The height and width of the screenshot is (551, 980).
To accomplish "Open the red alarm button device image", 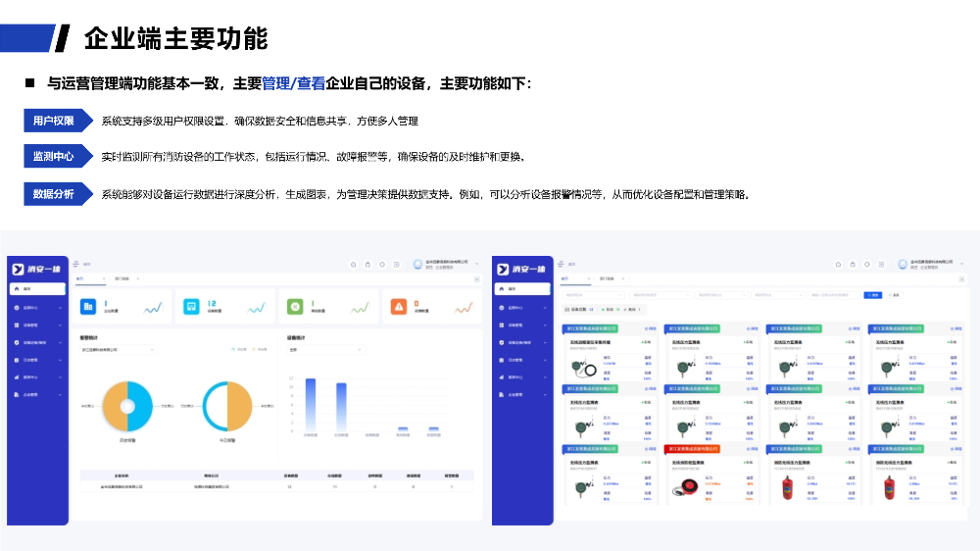I will click(684, 486).
